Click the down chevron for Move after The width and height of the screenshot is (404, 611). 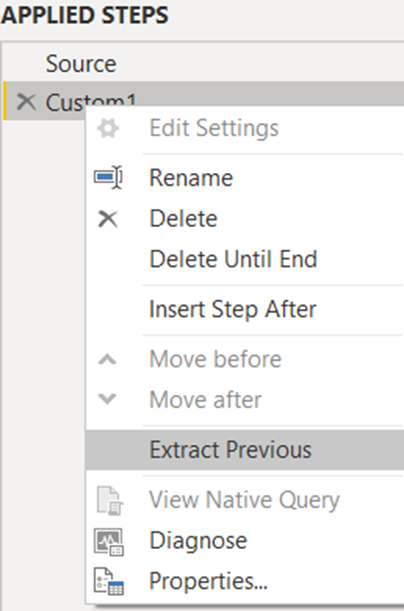[x=108, y=399]
